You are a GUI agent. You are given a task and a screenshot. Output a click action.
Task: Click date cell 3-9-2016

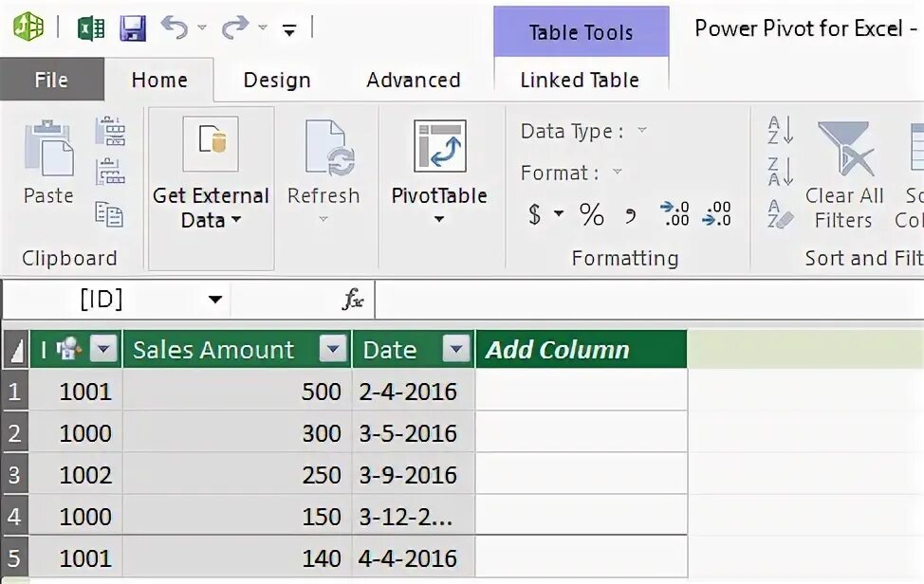[414, 474]
